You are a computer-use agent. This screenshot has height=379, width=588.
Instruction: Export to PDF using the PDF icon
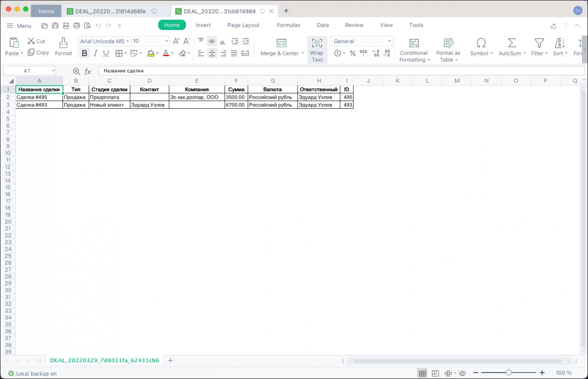pyautogui.click(x=66, y=26)
